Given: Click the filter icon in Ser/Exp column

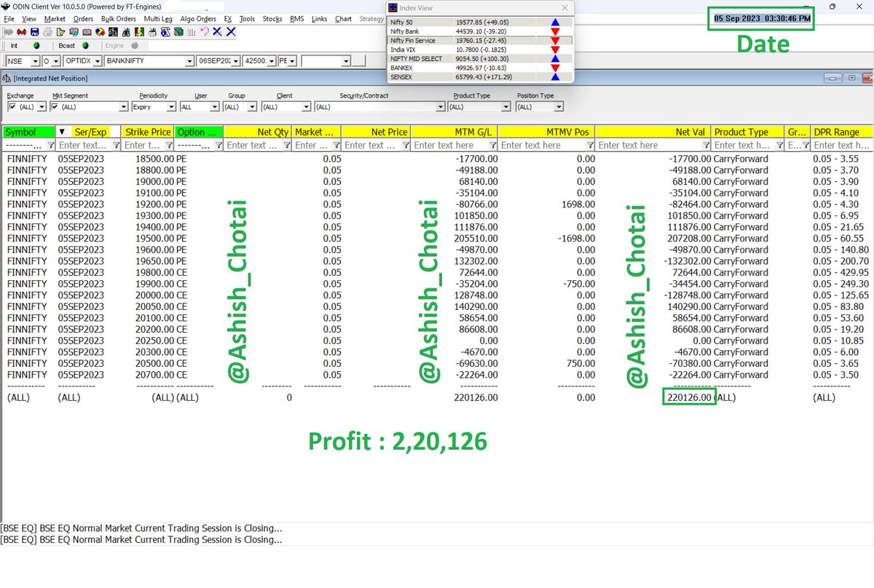Looking at the screenshot, I should 116,145.
